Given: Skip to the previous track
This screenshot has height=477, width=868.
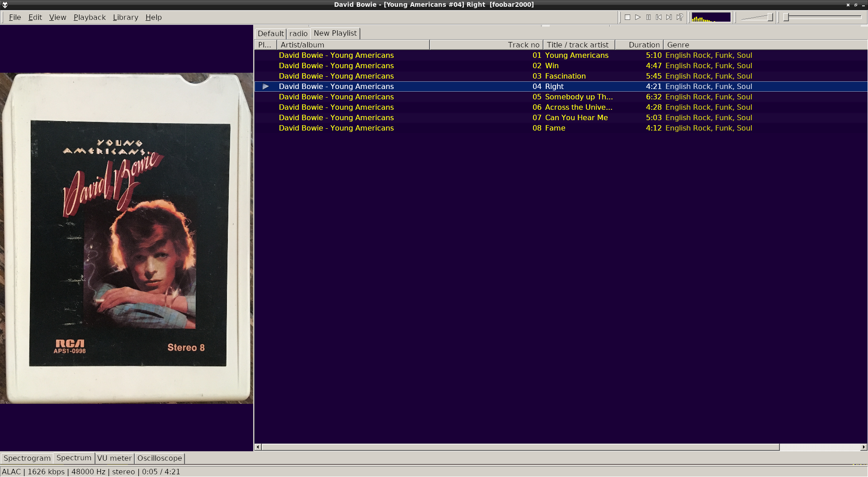Looking at the screenshot, I should click(659, 17).
